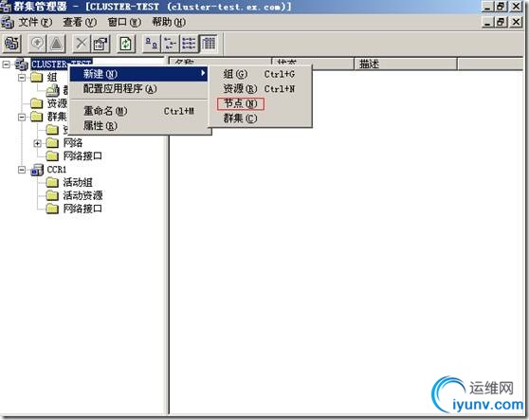This screenshot has height=420, width=529.
Task: Select 节点(N) in the submenu
Action: (260, 103)
